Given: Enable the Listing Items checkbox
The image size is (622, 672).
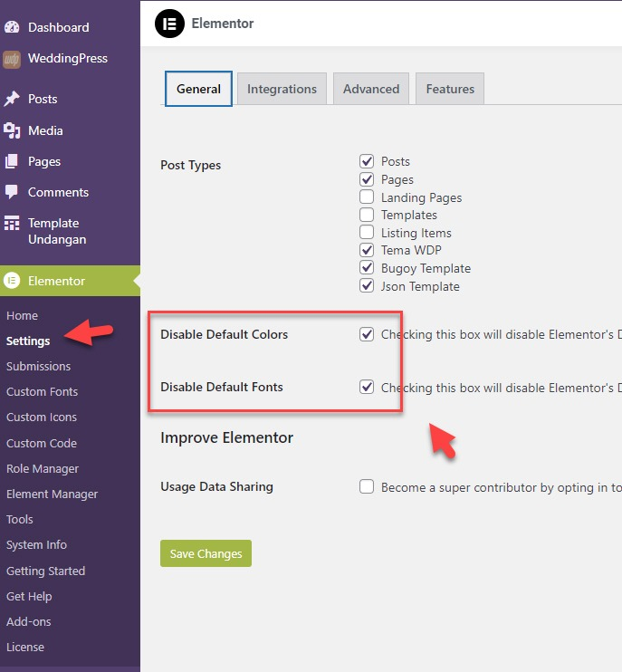Looking at the screenshot, I should [367, 232].
